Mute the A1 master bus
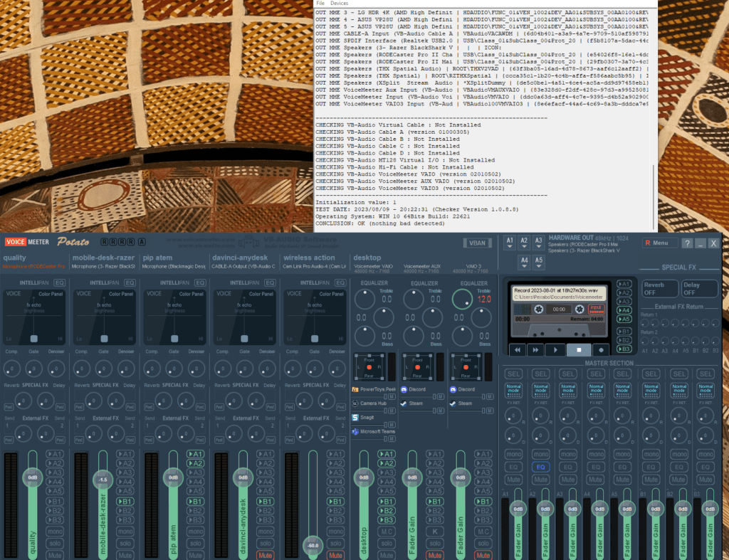This screenshot has height=560, width=729. pyautogui.click(x=513, y=480)
